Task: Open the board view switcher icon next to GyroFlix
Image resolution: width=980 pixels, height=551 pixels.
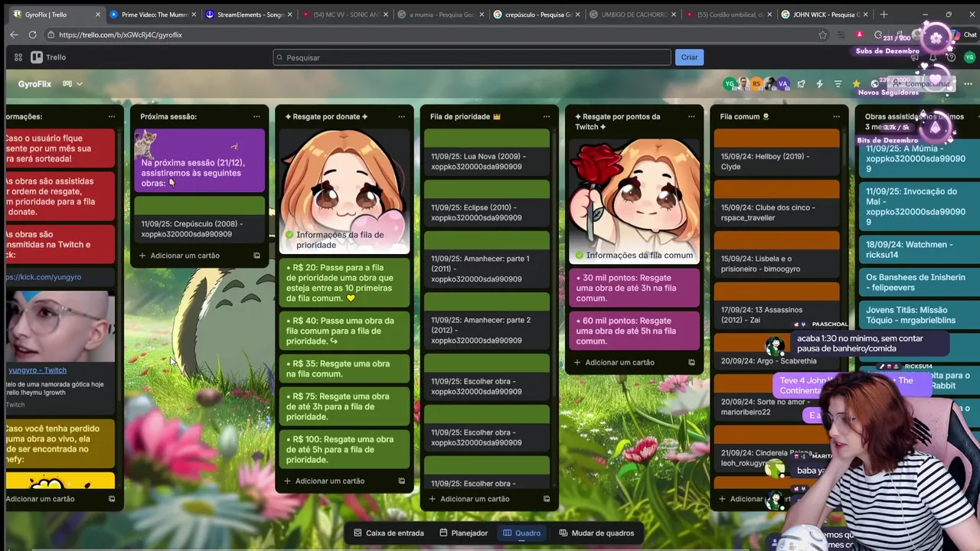Action: pos(67,84)
